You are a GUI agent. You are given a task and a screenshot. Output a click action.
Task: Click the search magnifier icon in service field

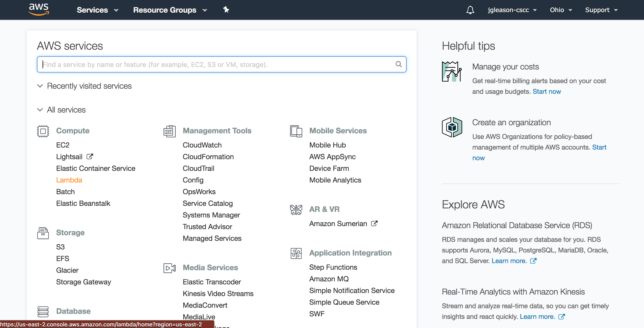[x=399, y=64]
